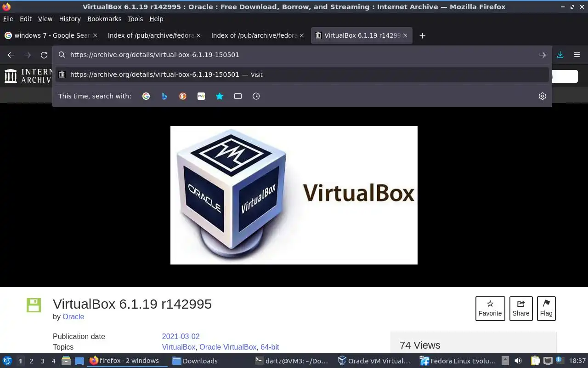Screen dimensions: 588x368
Task: Search in open Tabs icon
Action: [x=238, y=96]
